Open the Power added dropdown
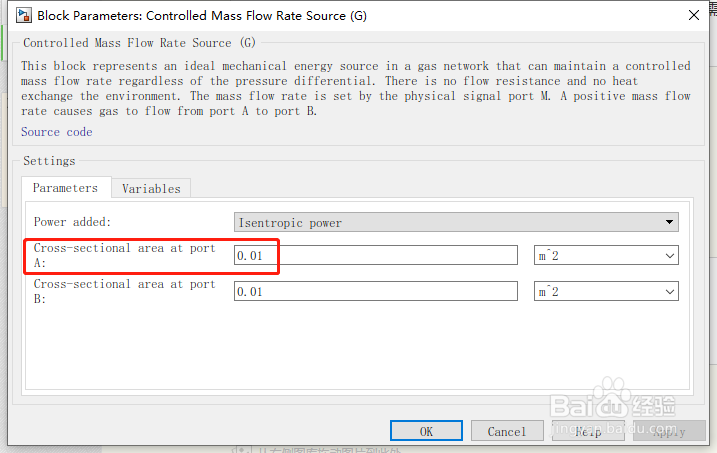 pyautogui.click(x=456, y=222)
